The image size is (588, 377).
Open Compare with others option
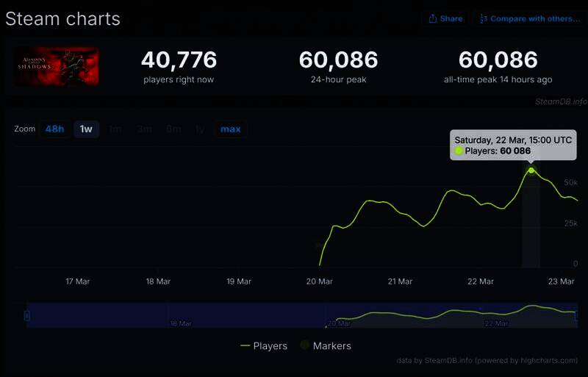(x=528, y=18)
